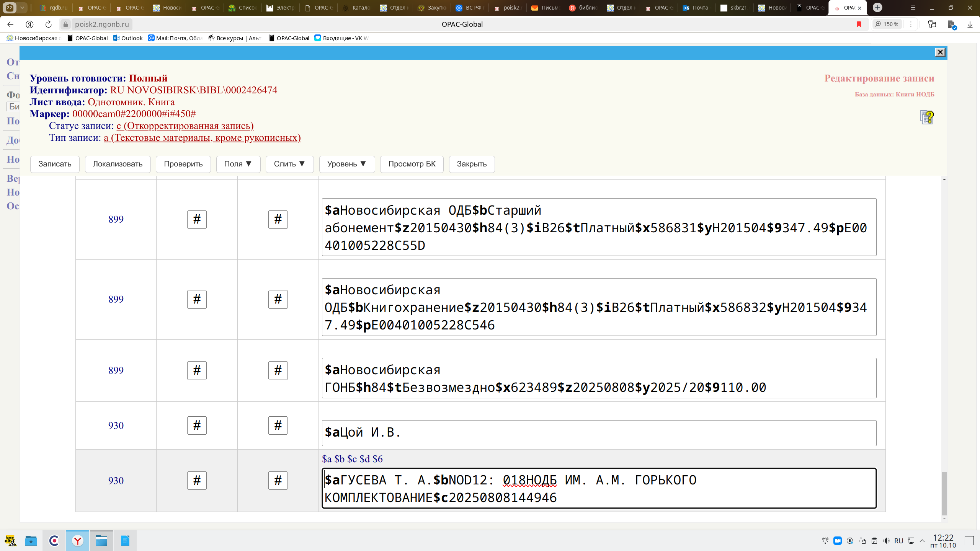Open the Все курсы bookmark
This screenshot has width=980, height=551.
click(235, 38)
